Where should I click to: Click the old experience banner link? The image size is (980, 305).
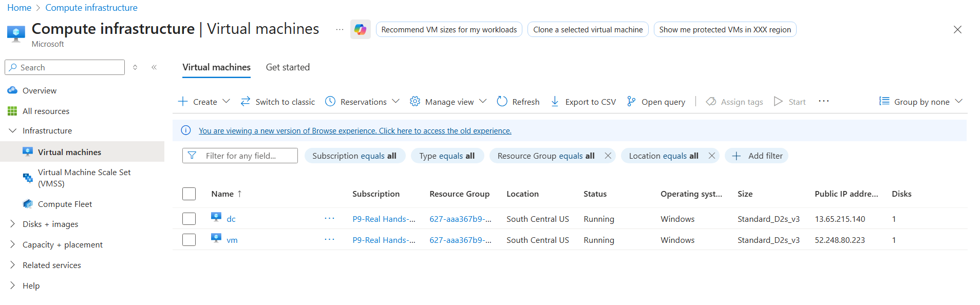click(x=355, y=131)
